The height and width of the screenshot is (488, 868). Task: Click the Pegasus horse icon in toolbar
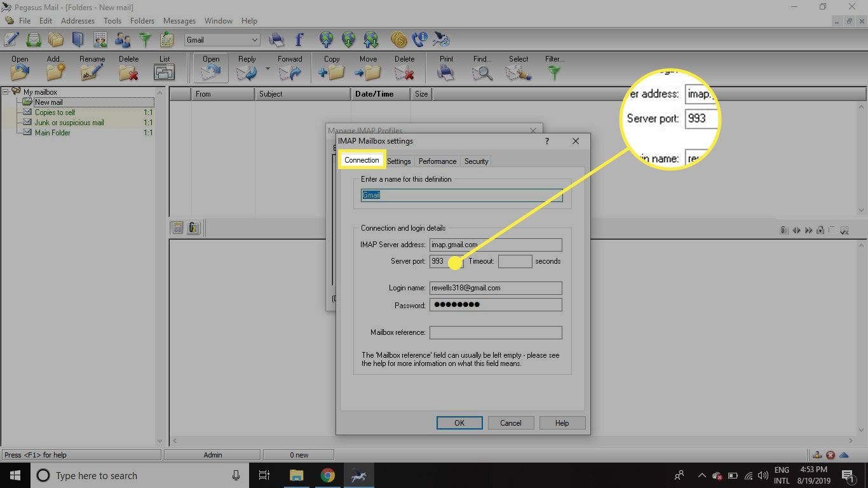coord(442,40)
